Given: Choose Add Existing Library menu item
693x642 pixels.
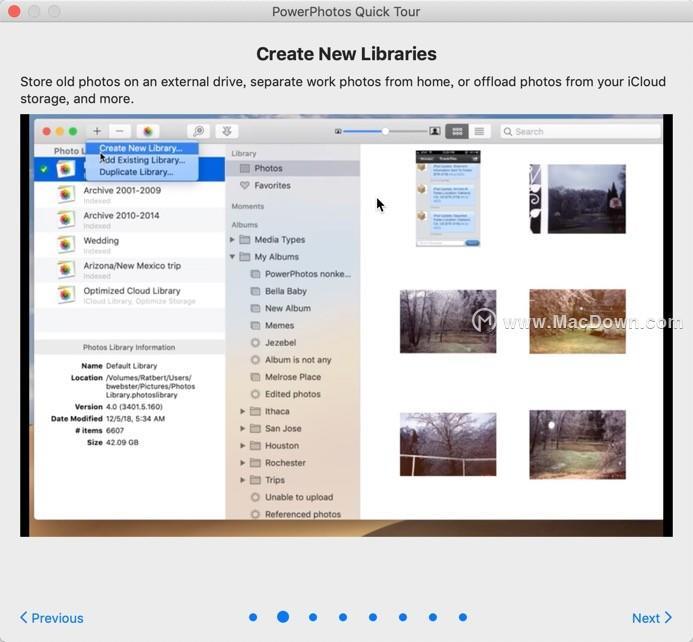Looking at the screenshot, I should [141, 160].
